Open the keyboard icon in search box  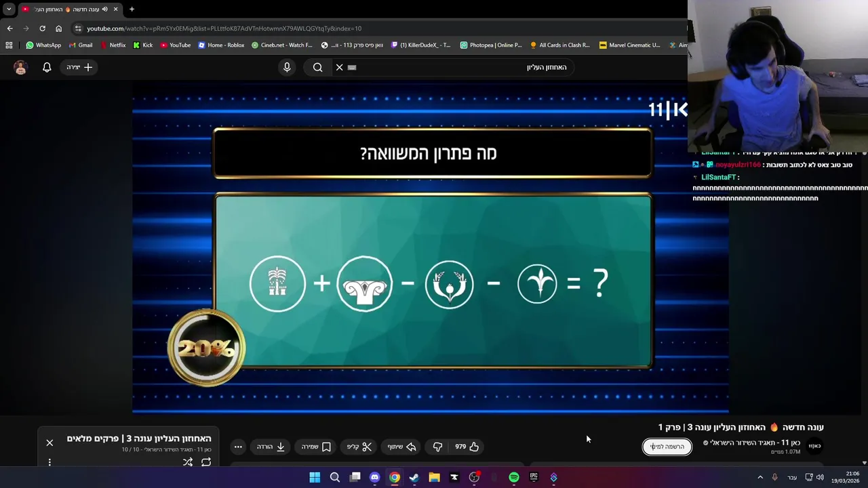point(352,67)
